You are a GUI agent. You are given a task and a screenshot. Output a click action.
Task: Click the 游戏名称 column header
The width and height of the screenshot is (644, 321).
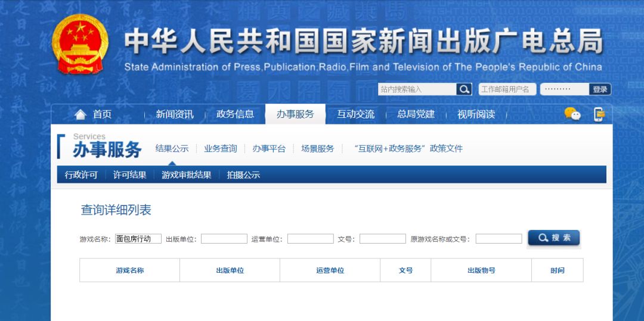130,270
